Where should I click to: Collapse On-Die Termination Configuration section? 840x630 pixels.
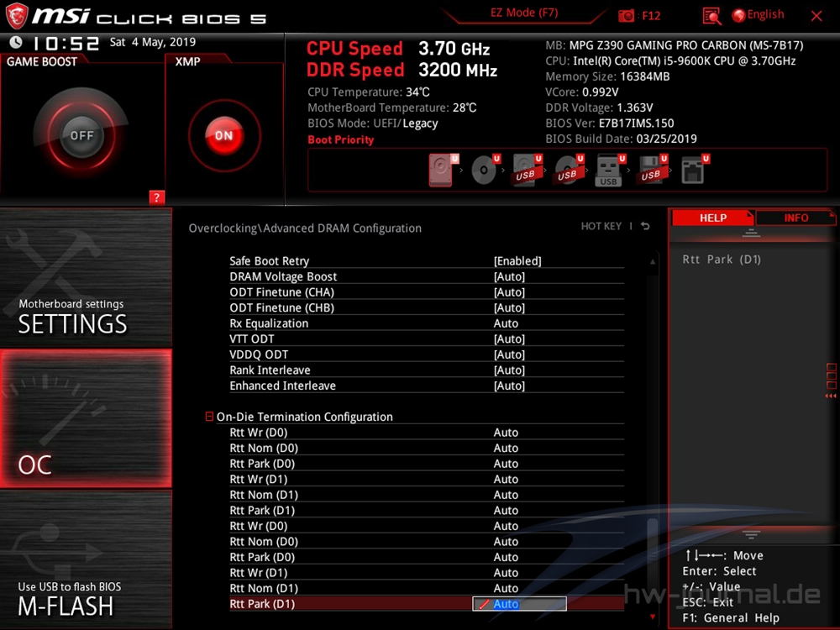[x=209, y=417]
